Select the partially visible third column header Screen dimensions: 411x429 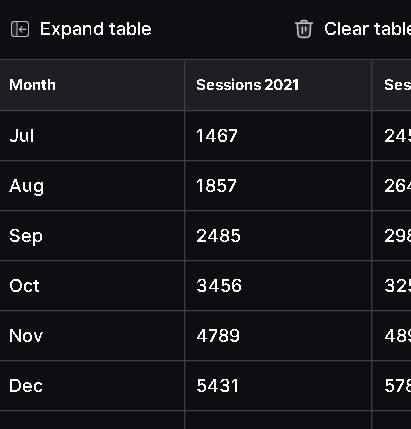coord(391,85)
